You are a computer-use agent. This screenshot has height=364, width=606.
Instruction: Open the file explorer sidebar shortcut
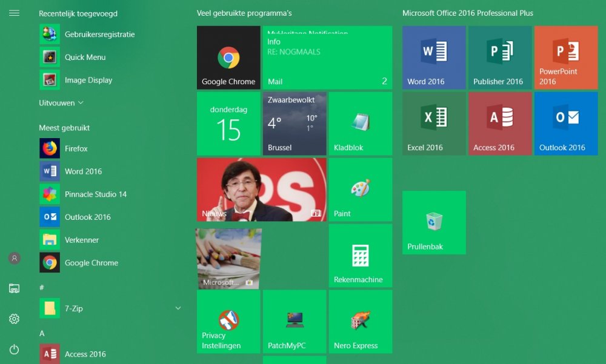[x=15, y=288]
